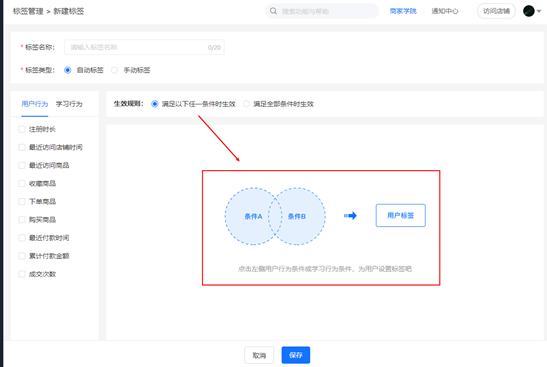
Task: Click the 新建标签 breadcrumb text
Action: point(69,11)
